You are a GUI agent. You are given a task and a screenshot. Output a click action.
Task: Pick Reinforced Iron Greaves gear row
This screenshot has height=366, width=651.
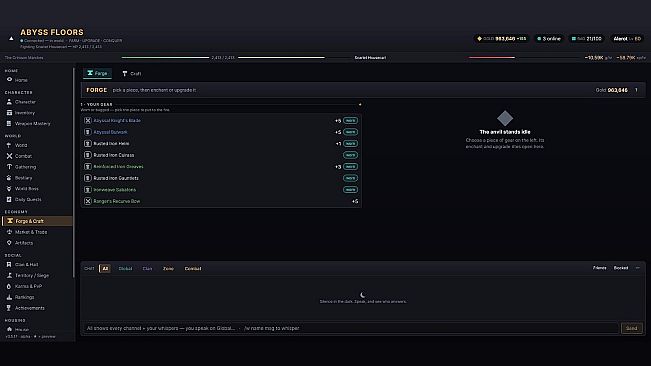[x=221, y=166]
